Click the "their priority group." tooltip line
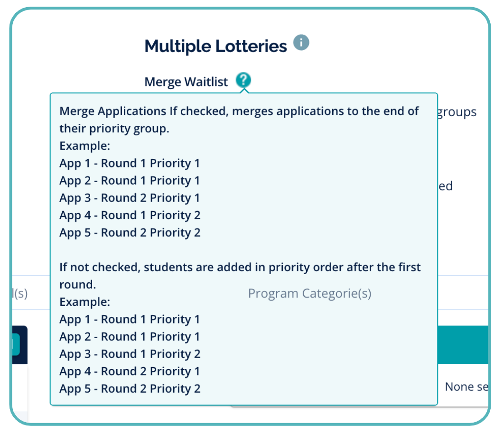504x443 pixels. coord(114,129)
